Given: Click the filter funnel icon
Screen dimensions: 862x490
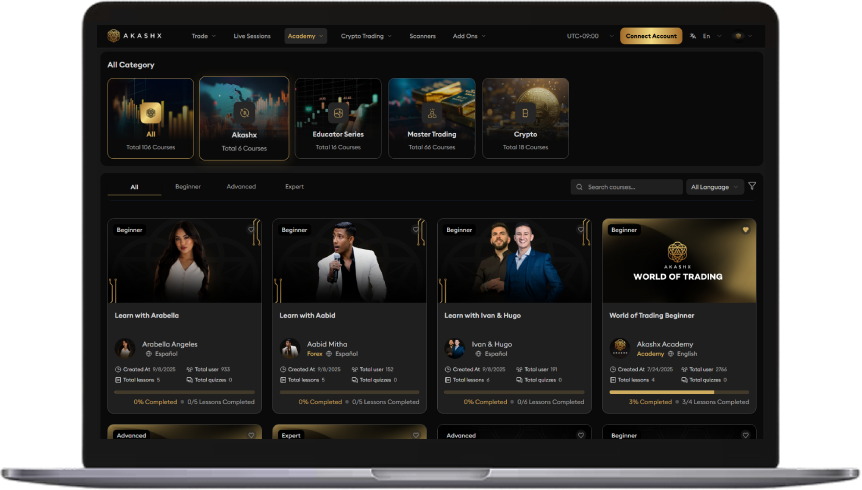Looking at the screenshot, I should point(752,186).
